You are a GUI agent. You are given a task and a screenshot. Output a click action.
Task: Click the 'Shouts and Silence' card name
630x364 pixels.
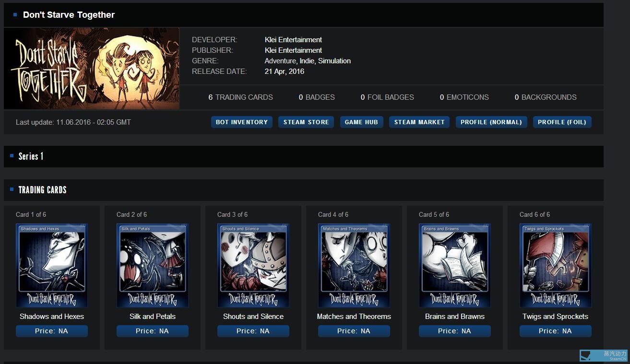[253, 317]
